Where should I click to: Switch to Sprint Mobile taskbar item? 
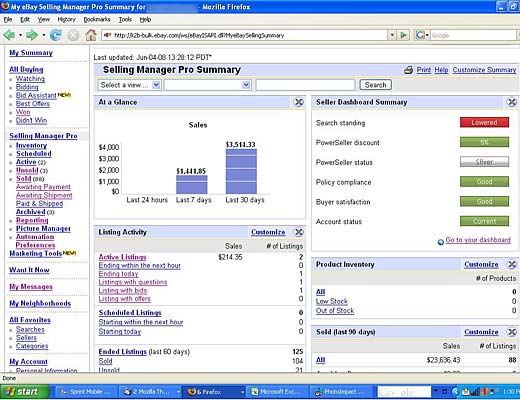86,392
